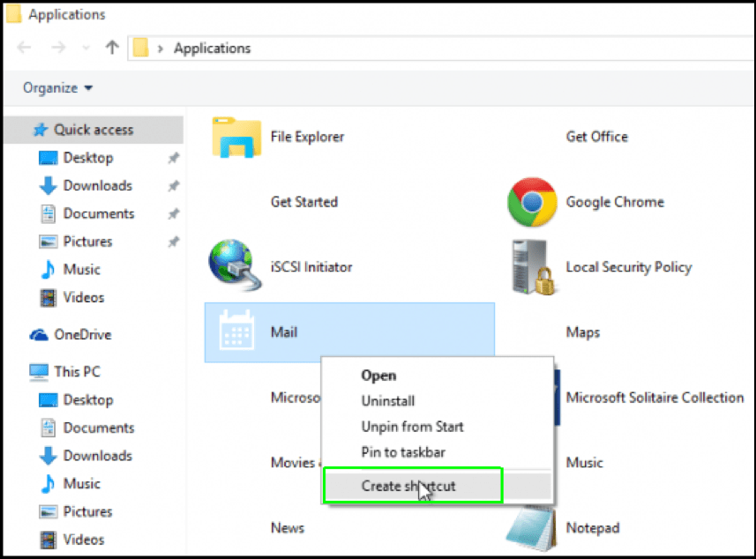The height and width of the screenshot is (559, 756).
Task: Click the Notepad icon
Action: 532,527
